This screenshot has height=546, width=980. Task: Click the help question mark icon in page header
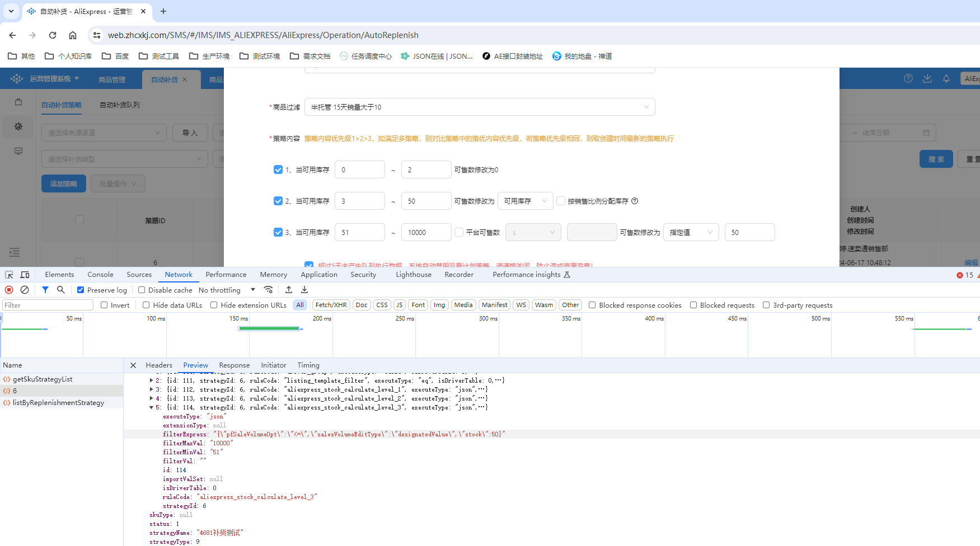tap(908, 79)
